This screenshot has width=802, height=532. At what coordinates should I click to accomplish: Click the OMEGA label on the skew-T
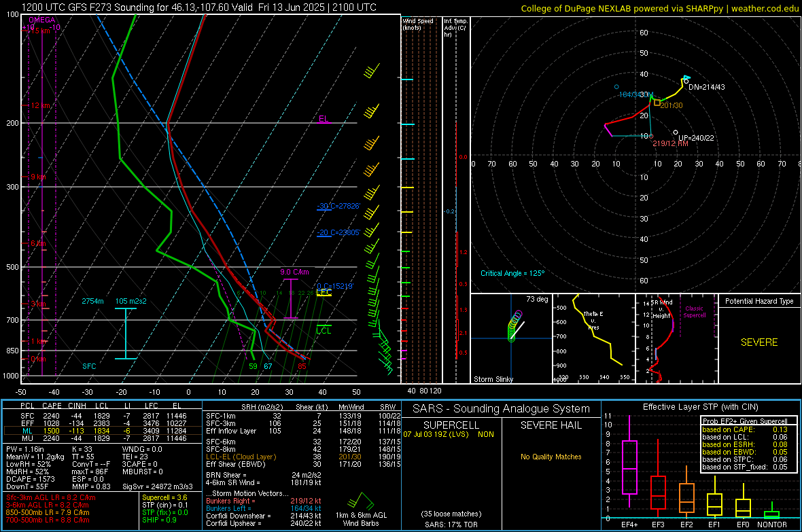click(41, 20)
